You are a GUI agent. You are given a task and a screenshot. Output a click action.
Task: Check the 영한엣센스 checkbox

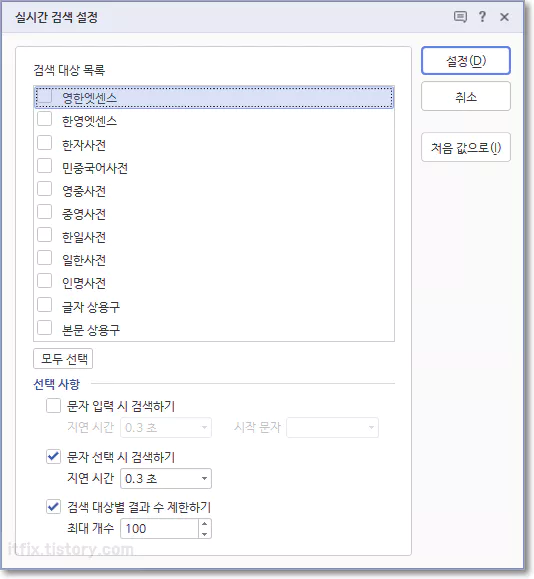[45, 97]
